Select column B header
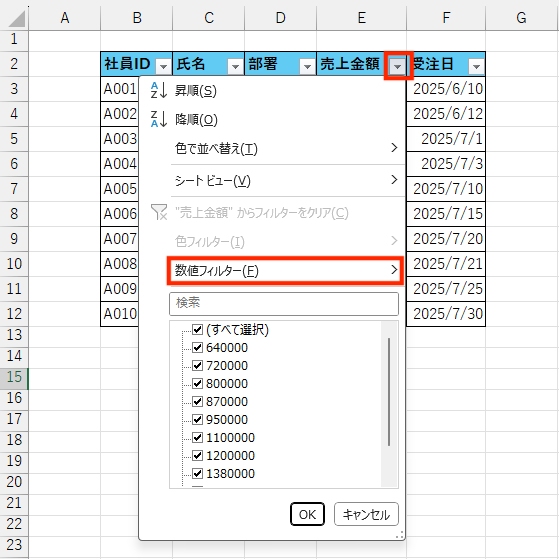 pyautogui.click(x=137, y=18)
